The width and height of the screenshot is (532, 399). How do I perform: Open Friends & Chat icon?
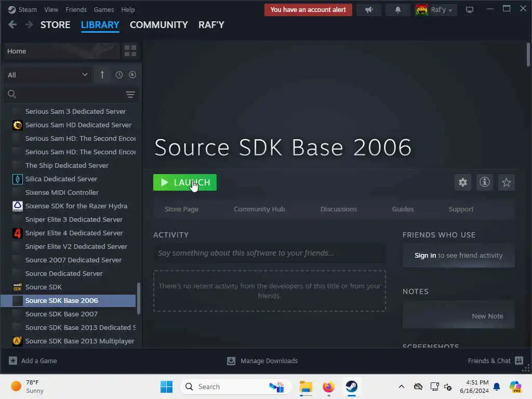[x=519, y=361]
